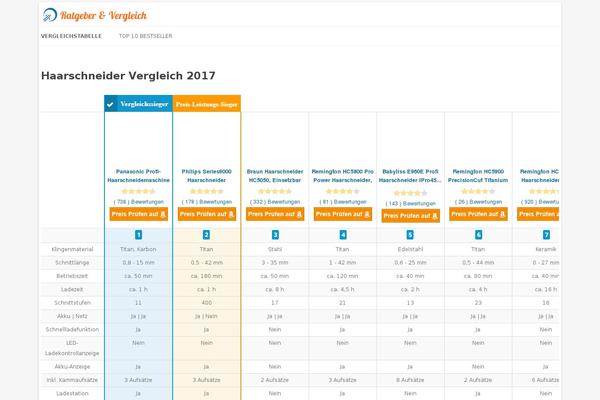
Task: Click the rank 3 number badge
Action: tap(275, 235)
